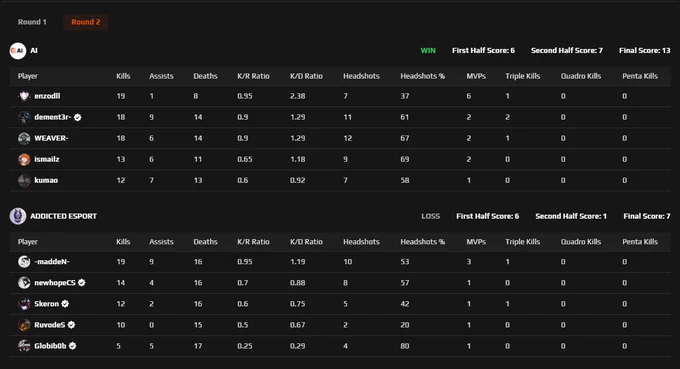Click verified badge next to RuvodeS
This screenshot has width=680, height=369.
72,325
